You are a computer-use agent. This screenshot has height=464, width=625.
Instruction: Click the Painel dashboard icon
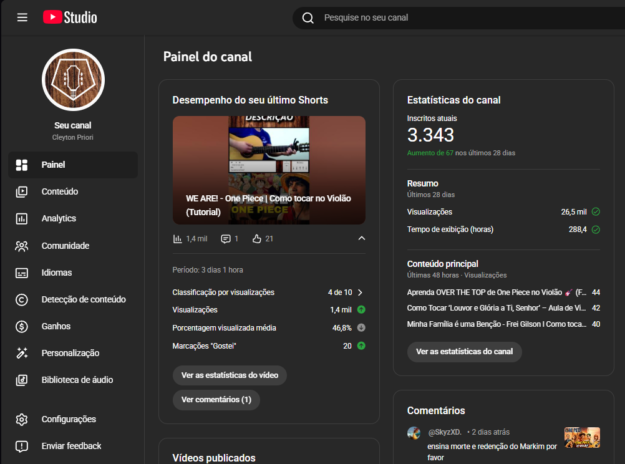pyautogui.click(x=22, y=165)
